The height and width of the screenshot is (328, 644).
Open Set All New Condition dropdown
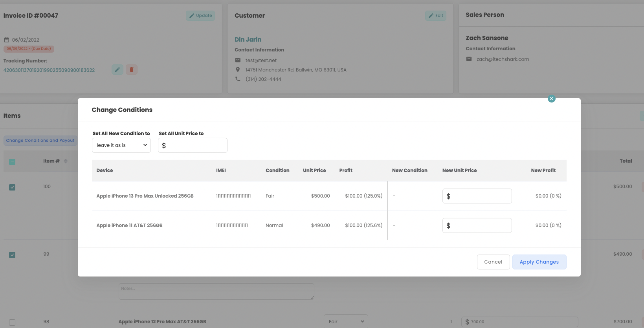pyautogui.click(x=121, y=145)
